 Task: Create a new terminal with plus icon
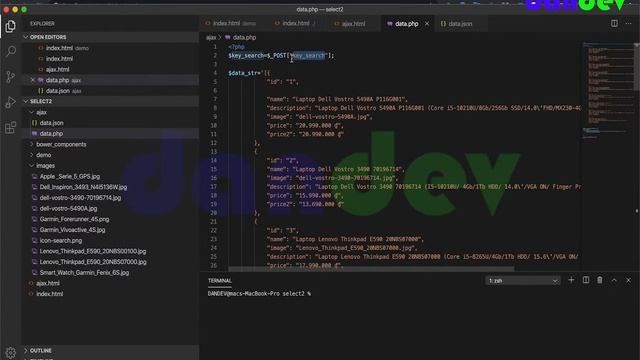coord(571,280)
